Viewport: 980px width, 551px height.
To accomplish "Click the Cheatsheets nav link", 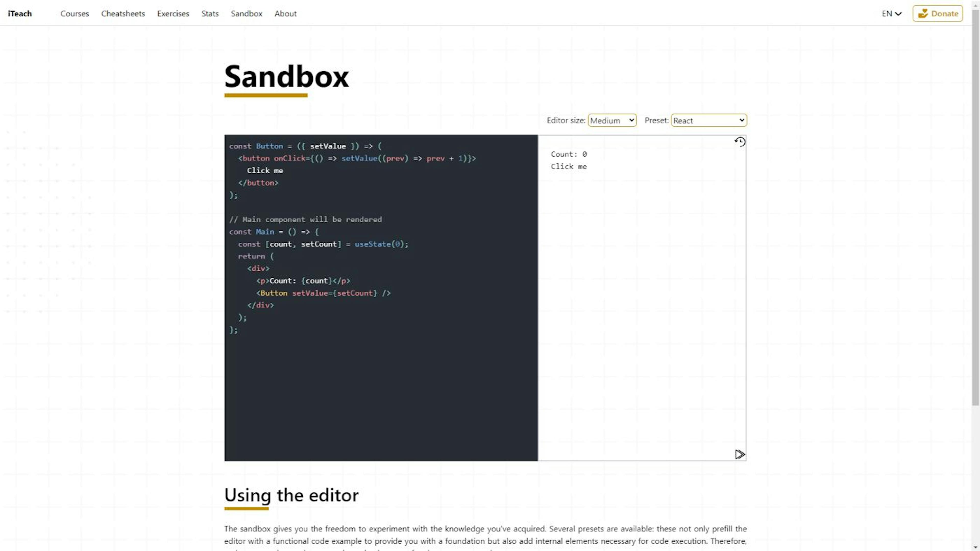I will click(x=123, y=13).
